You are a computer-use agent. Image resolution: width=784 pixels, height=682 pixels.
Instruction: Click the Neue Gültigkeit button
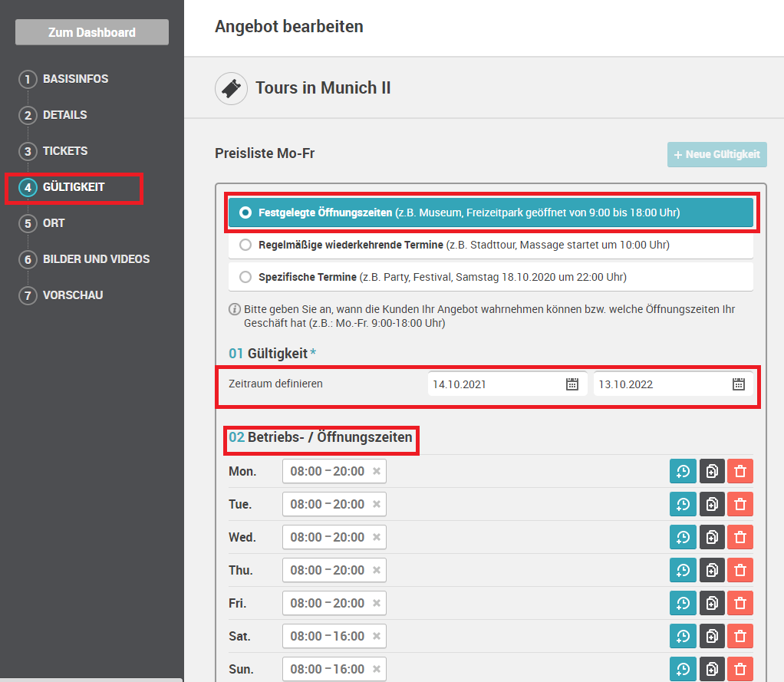tap(717, 154)
